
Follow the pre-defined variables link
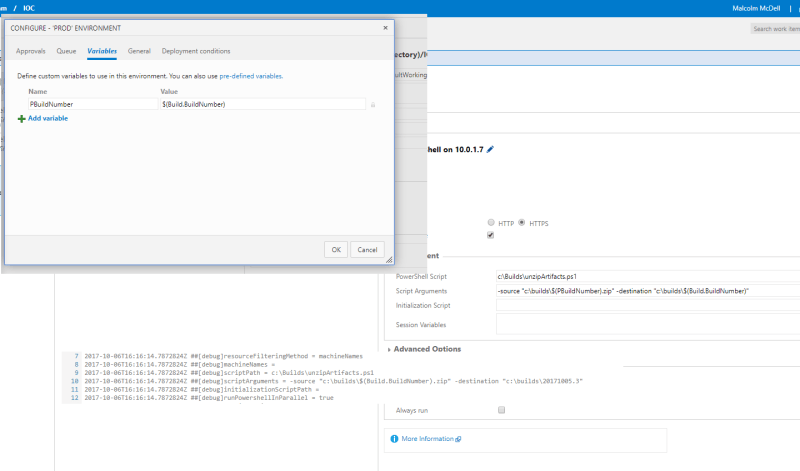[251, 76]
